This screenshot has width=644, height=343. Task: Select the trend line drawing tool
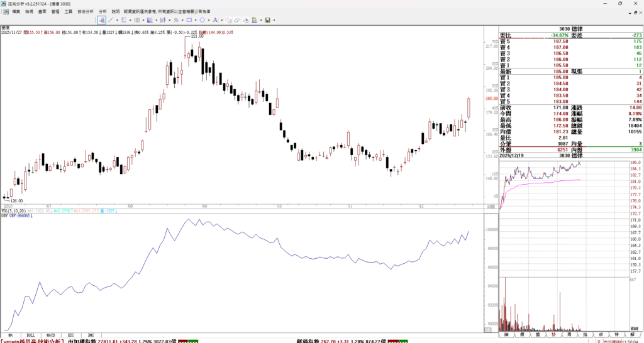(111, 20)
